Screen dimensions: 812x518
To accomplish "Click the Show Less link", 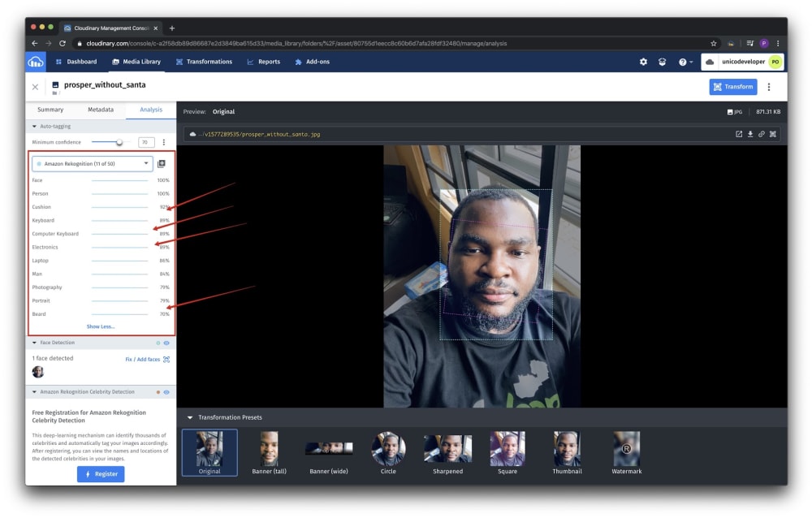I will click(x=101, y=327).
